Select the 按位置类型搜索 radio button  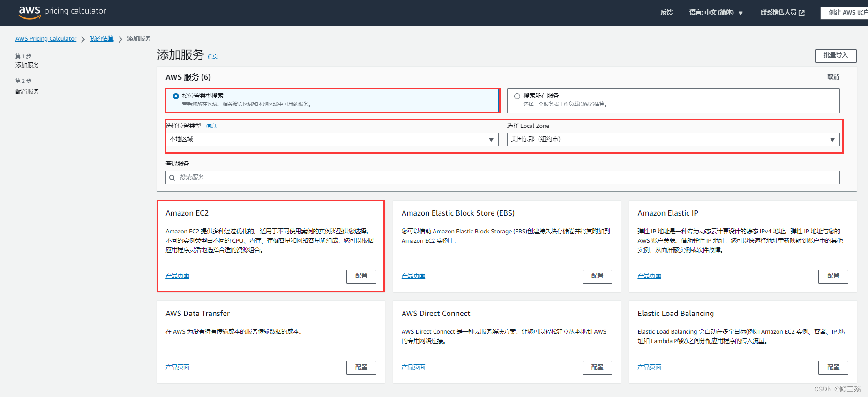[176, 96]
